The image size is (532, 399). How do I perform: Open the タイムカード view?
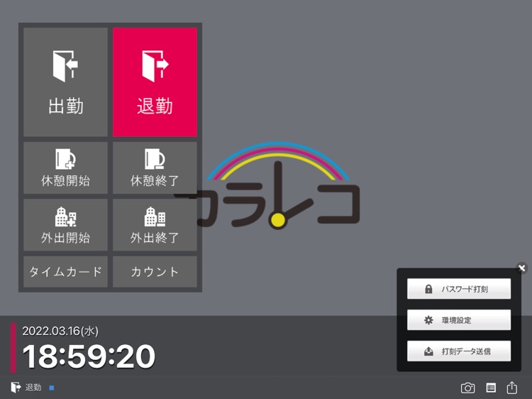[x=65, y=272]
